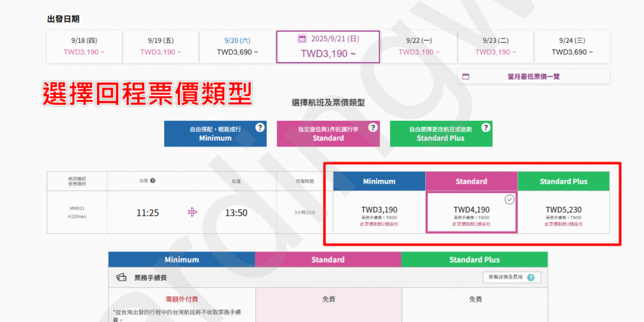The width and height of the screenshot is (644, 322).
Task: Click the Minimum header in comparison table
Action: (x=182, y=260)
